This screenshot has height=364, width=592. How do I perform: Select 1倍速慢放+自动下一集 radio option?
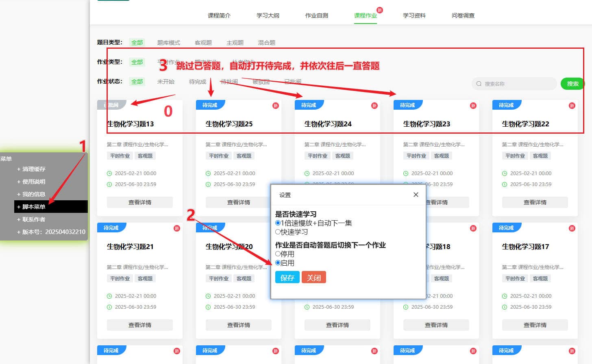click(x=278, y=223)
